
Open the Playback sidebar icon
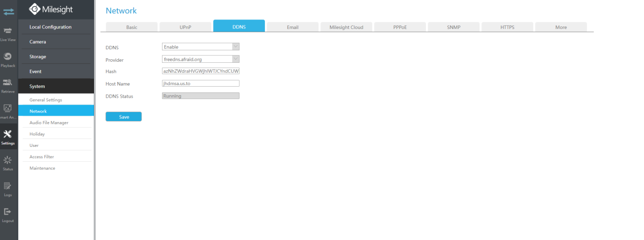[8, 57]
